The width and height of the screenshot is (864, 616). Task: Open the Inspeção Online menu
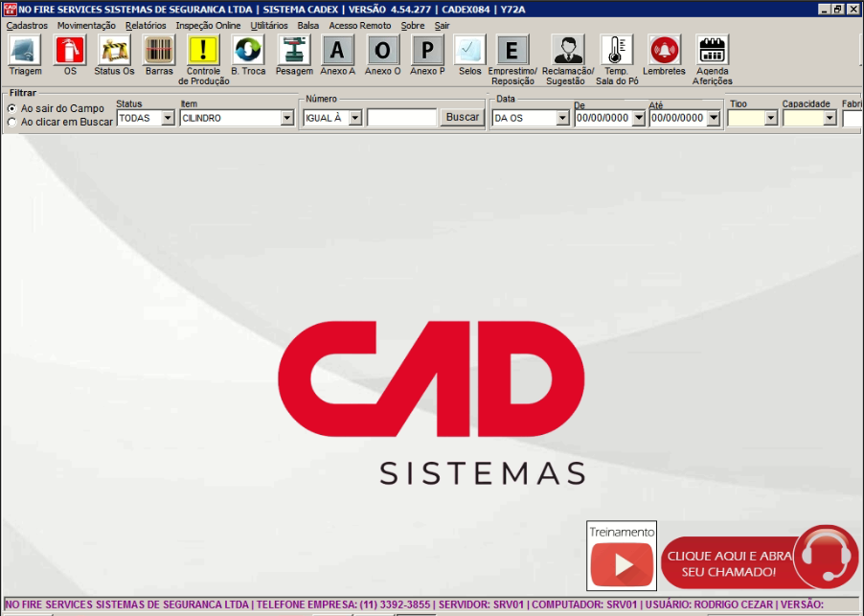click(x=208, y=25)
